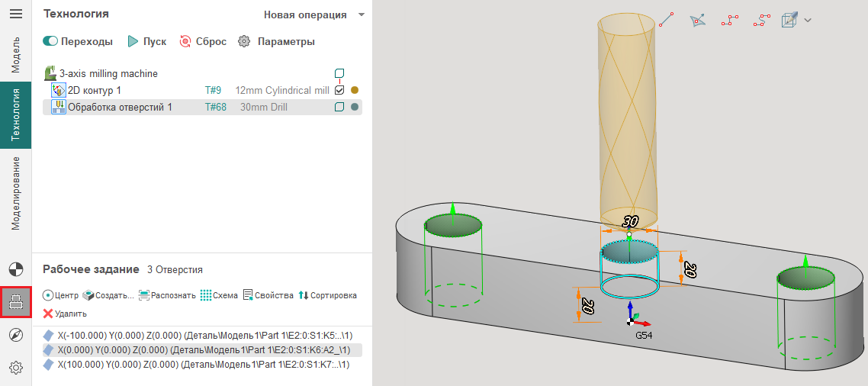868x386 pixels.
Task: Click the 3D box sketch icon
Action: (789, 20)
